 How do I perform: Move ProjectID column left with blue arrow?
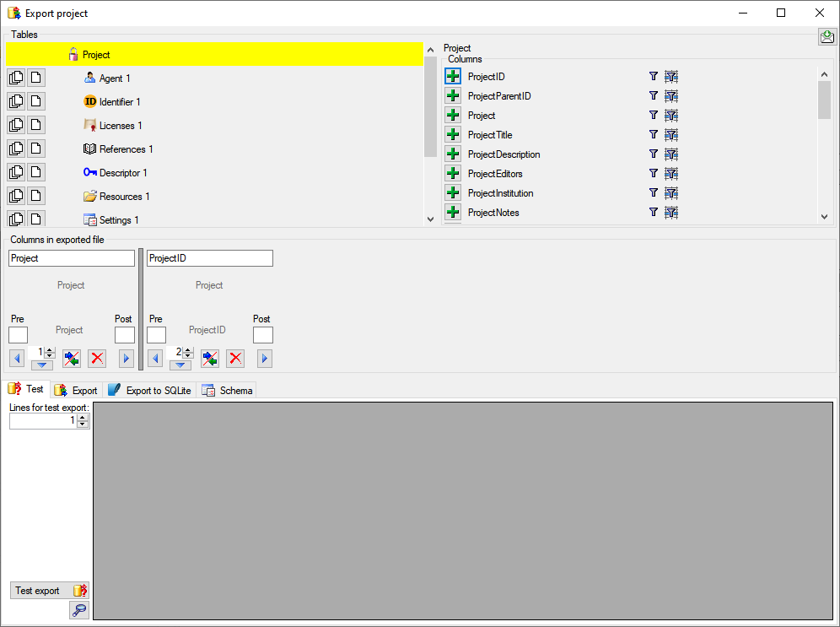pos(155,358)
